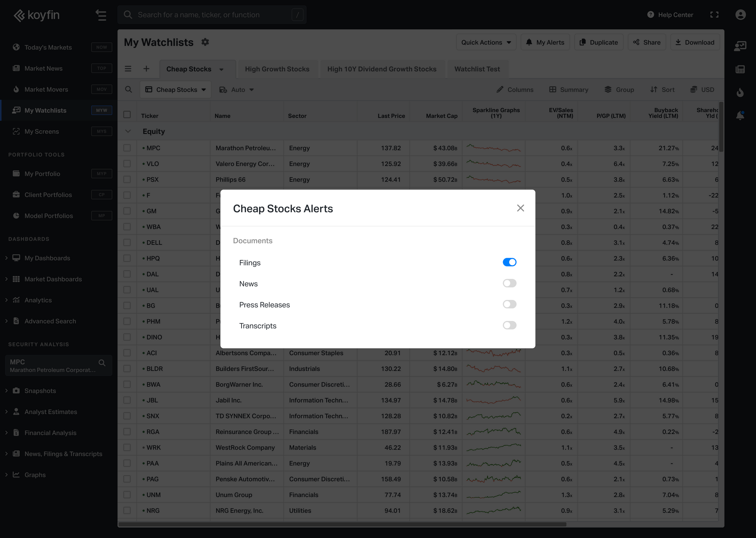Click the Share button

647,42
